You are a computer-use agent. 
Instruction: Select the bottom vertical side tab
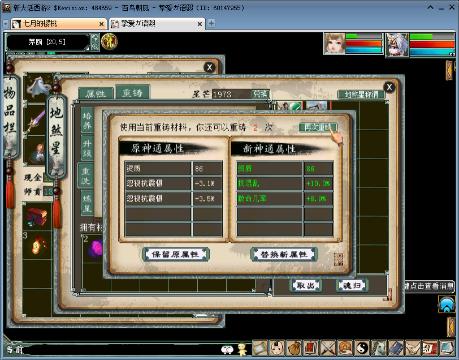click(87, 203)
